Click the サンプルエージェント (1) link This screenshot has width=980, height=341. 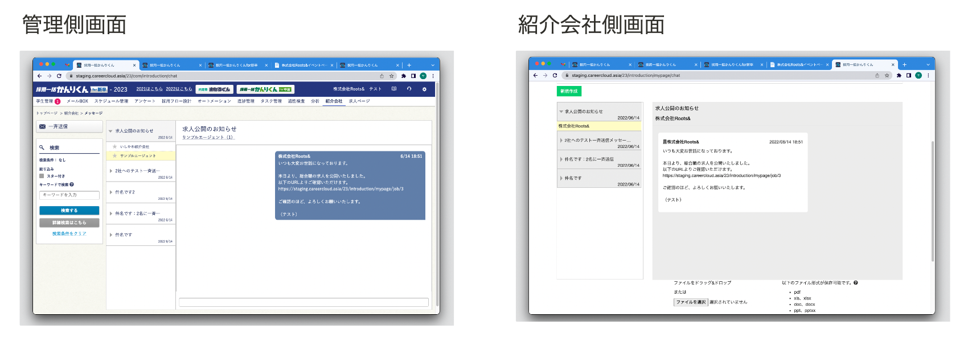208,137
